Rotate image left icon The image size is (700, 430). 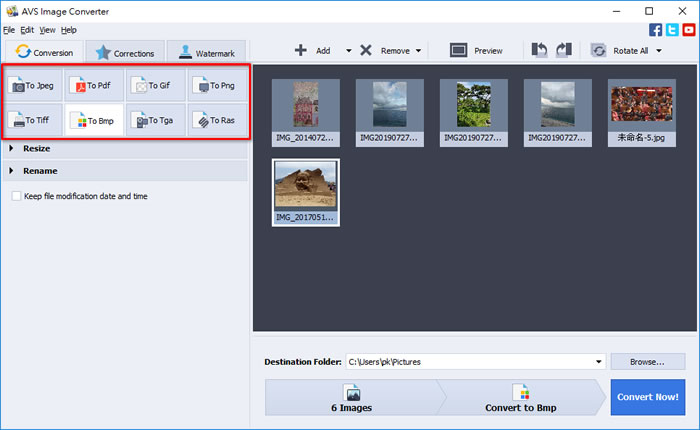pos(539,50)
